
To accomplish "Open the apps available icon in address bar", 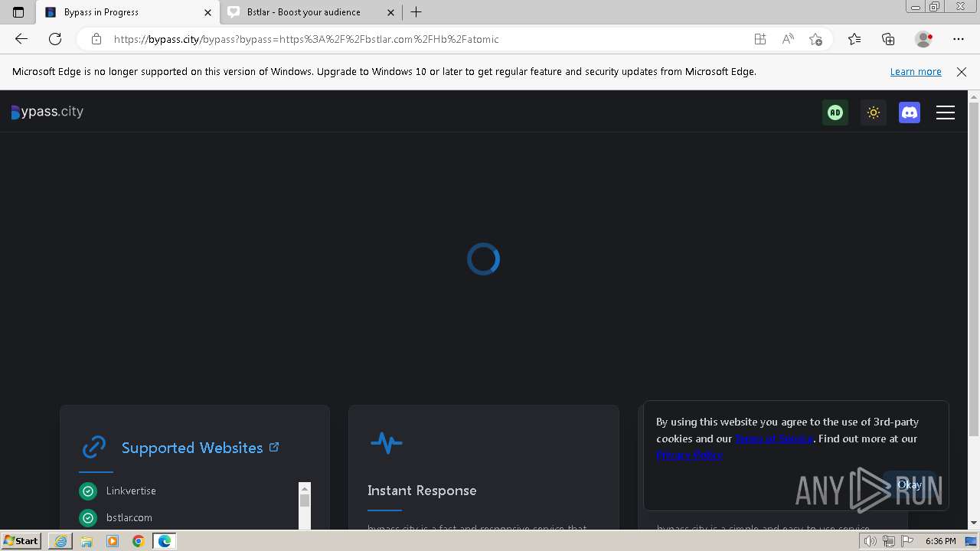I will pos(760,39).
